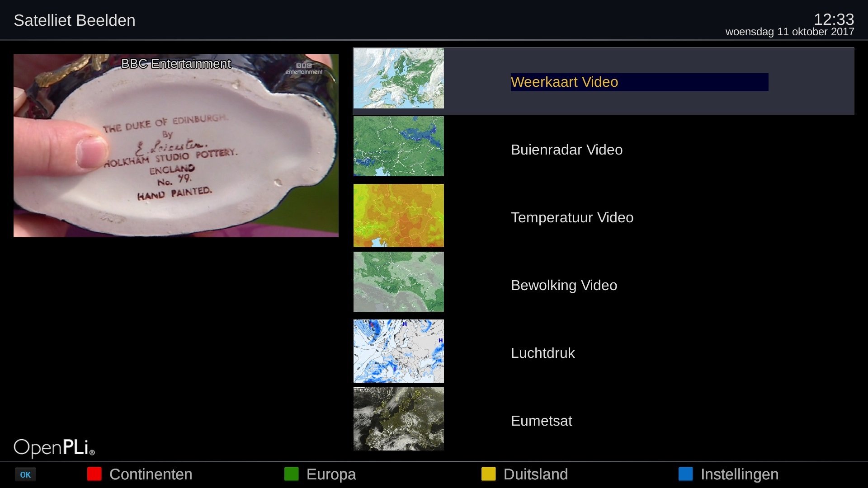
Task: Select the Temperatuur Video entry
Action: click(x=572, y=217)
